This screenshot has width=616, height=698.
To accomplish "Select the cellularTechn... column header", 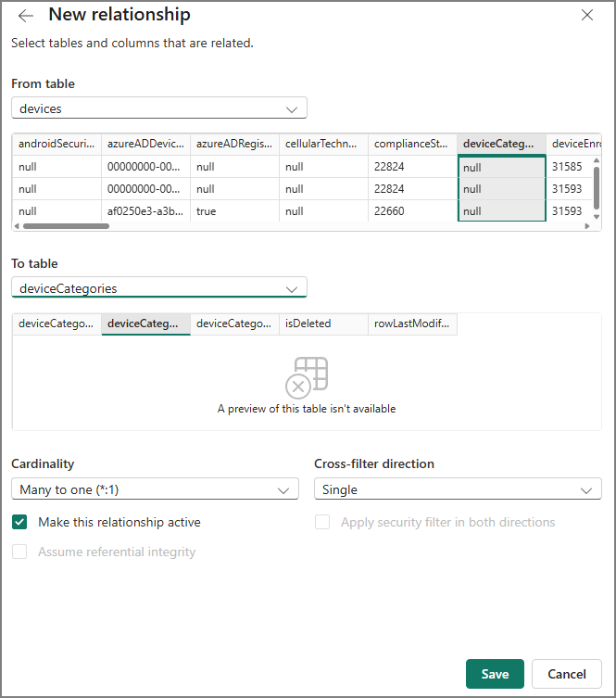I will point(324,144).
